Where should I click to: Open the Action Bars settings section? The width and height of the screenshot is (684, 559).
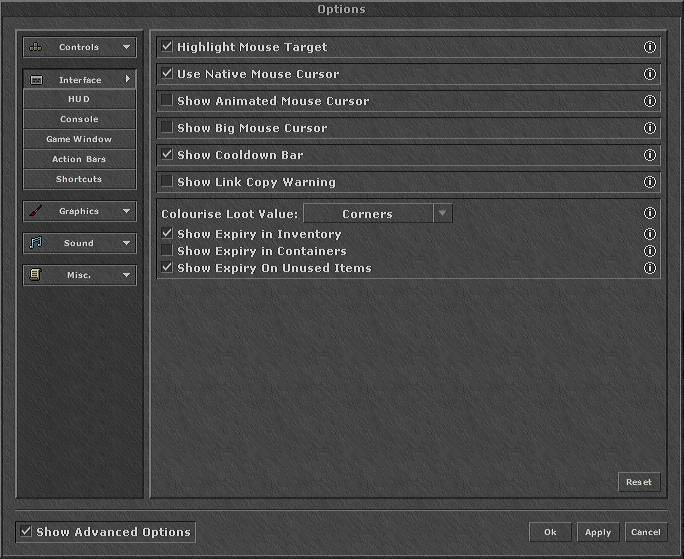point(79,159)
